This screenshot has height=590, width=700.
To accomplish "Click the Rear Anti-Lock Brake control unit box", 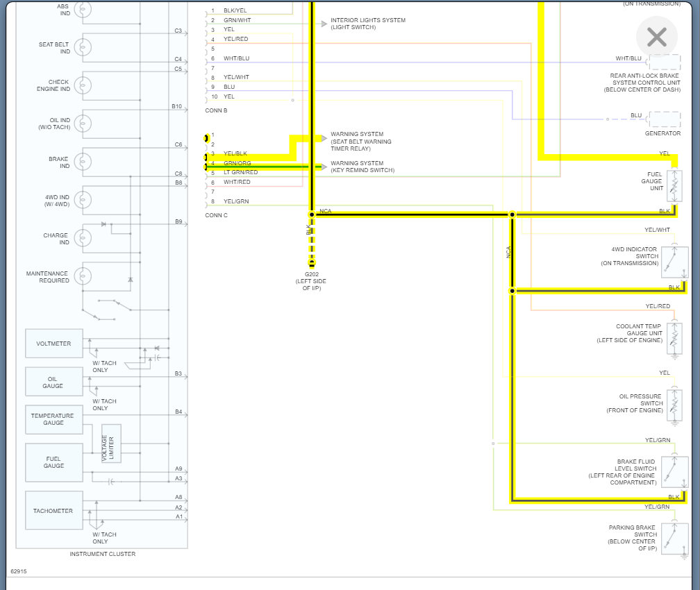I will pyautogui.click(x=665, y=62).
